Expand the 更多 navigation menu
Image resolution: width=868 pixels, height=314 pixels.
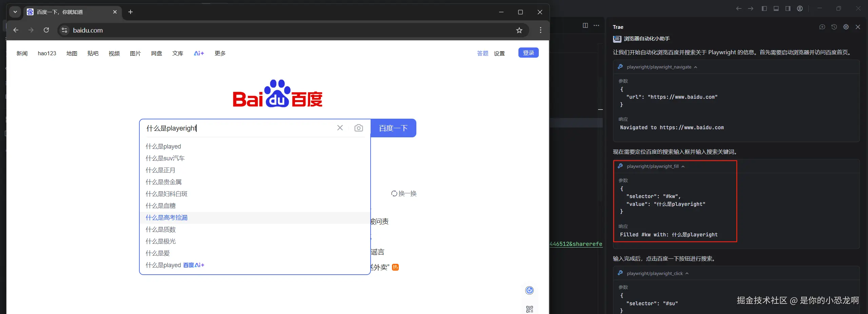pos(220,53)
